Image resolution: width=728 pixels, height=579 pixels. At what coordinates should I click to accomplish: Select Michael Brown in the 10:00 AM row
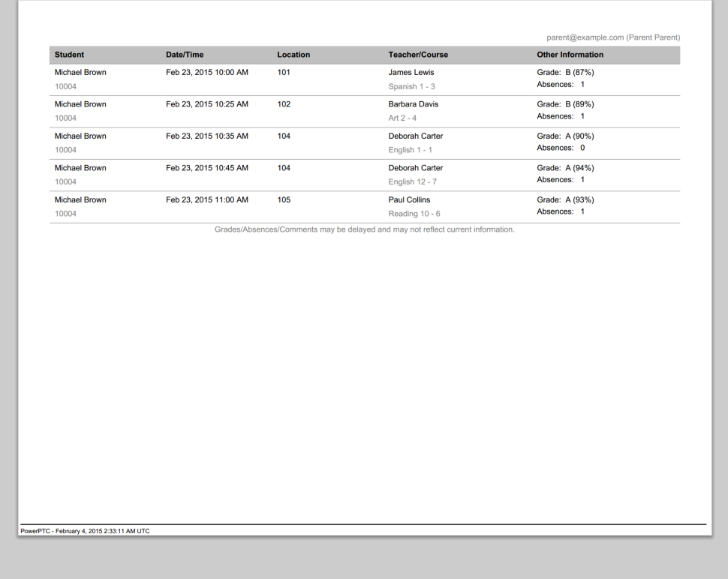point(80,72)
